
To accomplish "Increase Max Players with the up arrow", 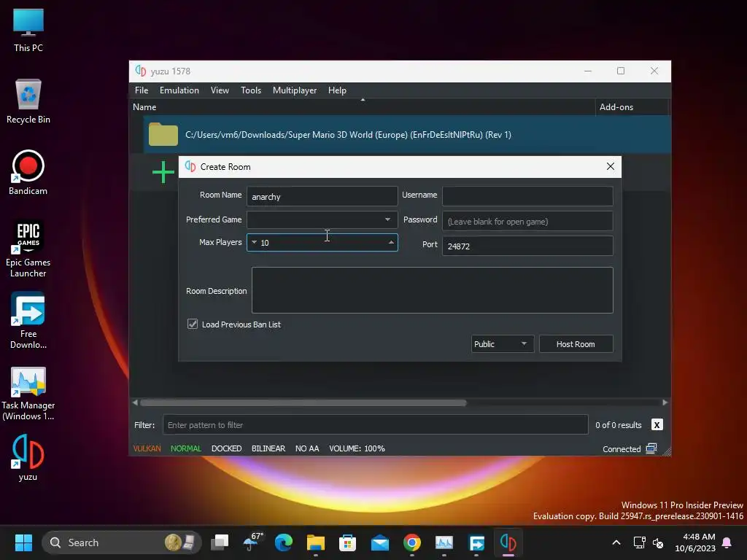I will pyautogui.click(x=391, y=242).
